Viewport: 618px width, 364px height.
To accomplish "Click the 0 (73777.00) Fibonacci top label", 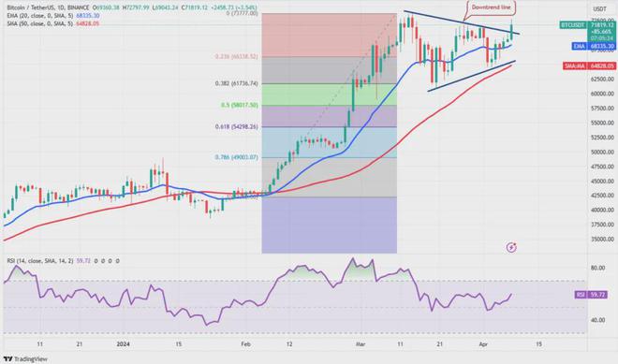I will click(x=242, y=13).
